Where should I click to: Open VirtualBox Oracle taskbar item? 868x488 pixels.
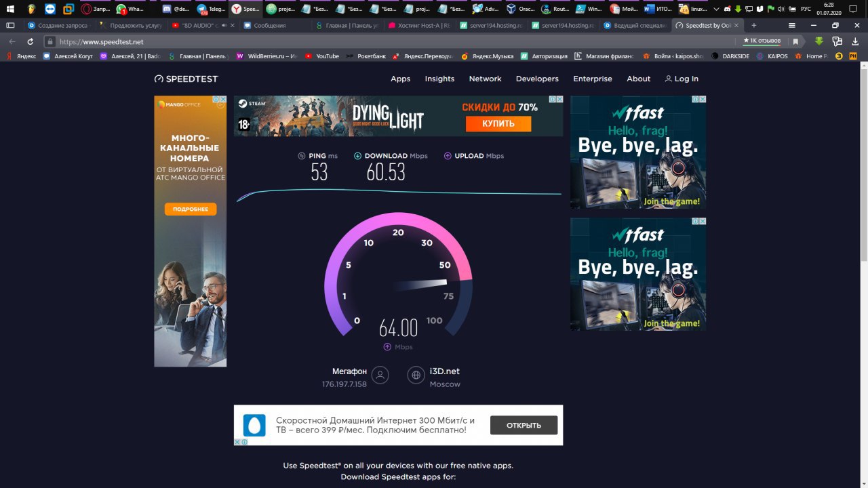click(521, 9)
